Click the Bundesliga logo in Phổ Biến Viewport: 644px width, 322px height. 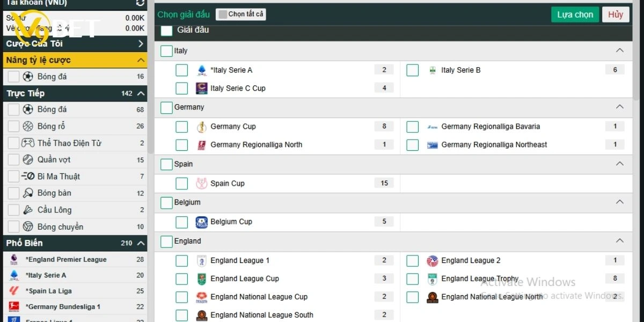[14, 306]
